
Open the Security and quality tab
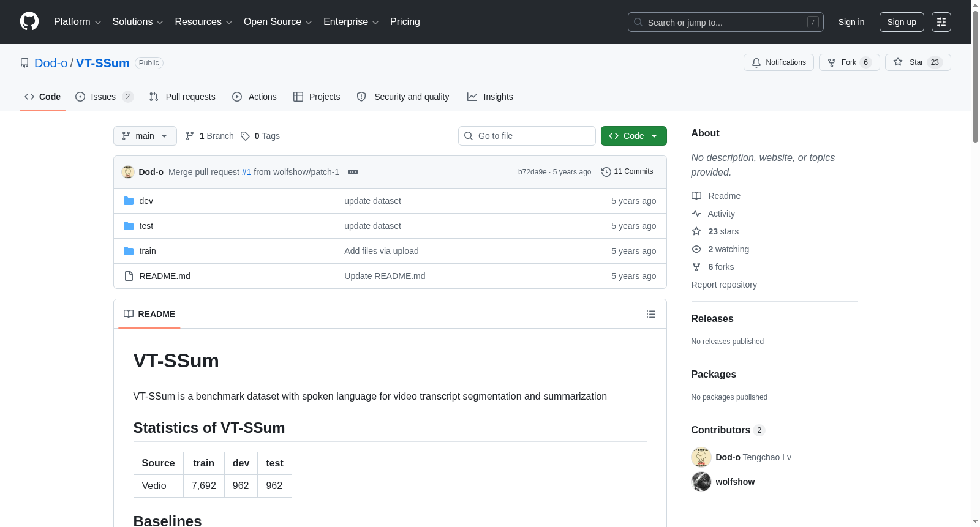point(403,97)
